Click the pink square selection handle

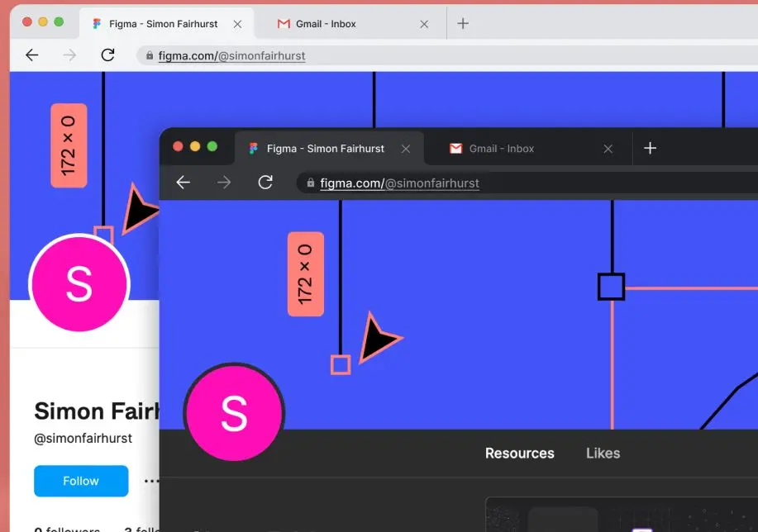coord(341,364)
